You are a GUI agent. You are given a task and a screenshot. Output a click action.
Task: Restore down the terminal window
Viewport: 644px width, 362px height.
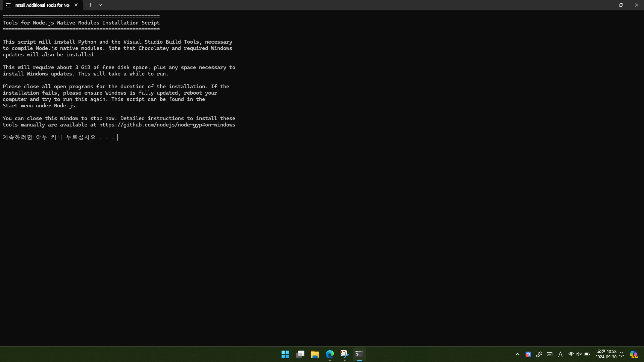coord(621,5)
